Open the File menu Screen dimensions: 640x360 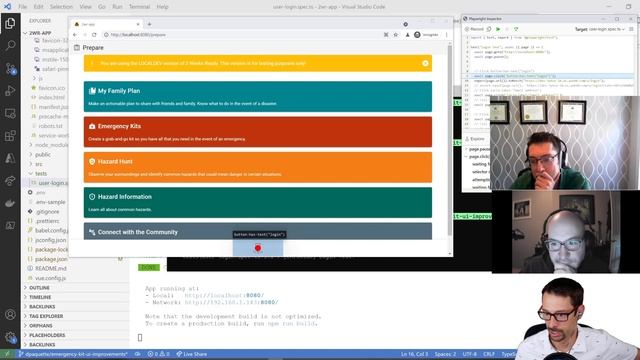(x=23, y=7)
